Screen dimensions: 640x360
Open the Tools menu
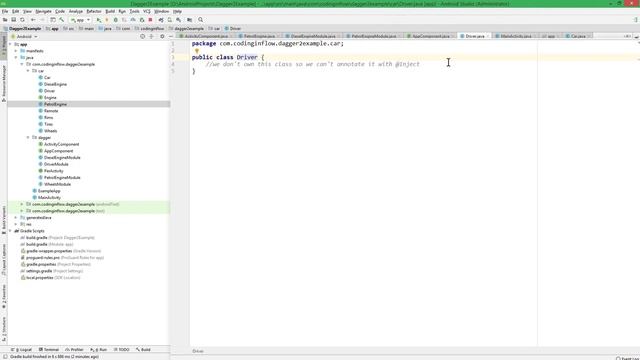(134, 11)
